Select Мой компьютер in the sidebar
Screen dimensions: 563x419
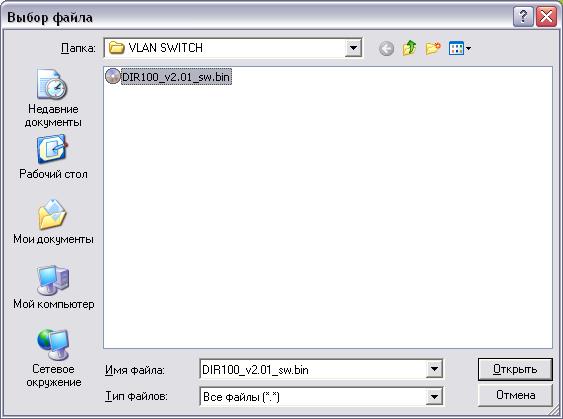pos(53,287)
